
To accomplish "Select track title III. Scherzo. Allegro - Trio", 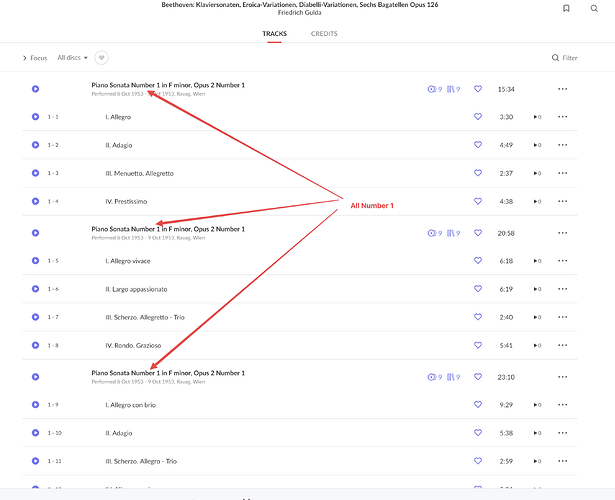I will 141,462.
